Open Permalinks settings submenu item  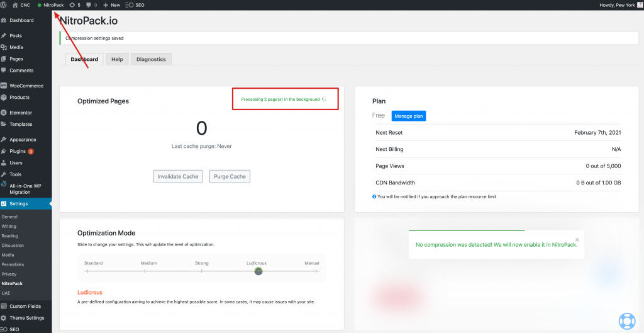(13, 264)
